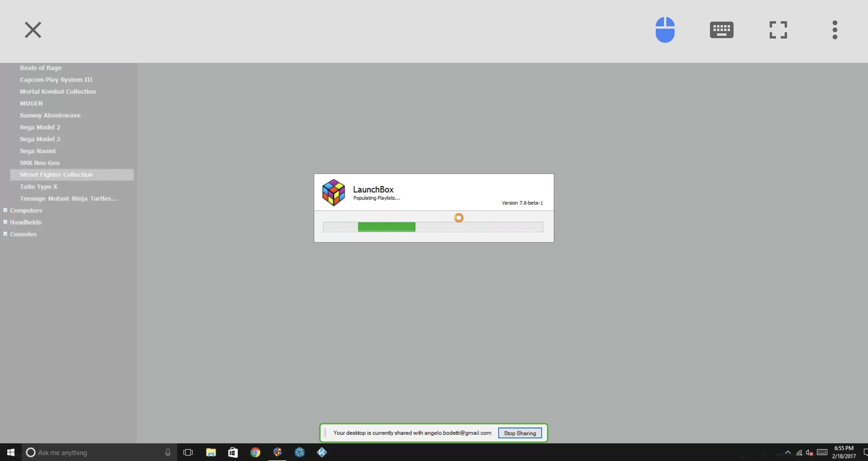The height and width of the screenshot is (461, 868).
Task: Open the Action Center notifications icon
Action: pyautogui.click(x=865, y=452)
